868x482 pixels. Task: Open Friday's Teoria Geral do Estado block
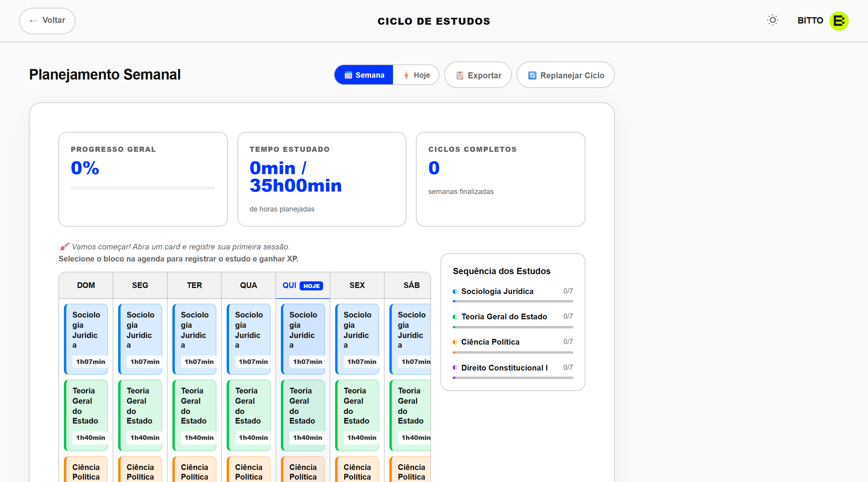point(357,415)
